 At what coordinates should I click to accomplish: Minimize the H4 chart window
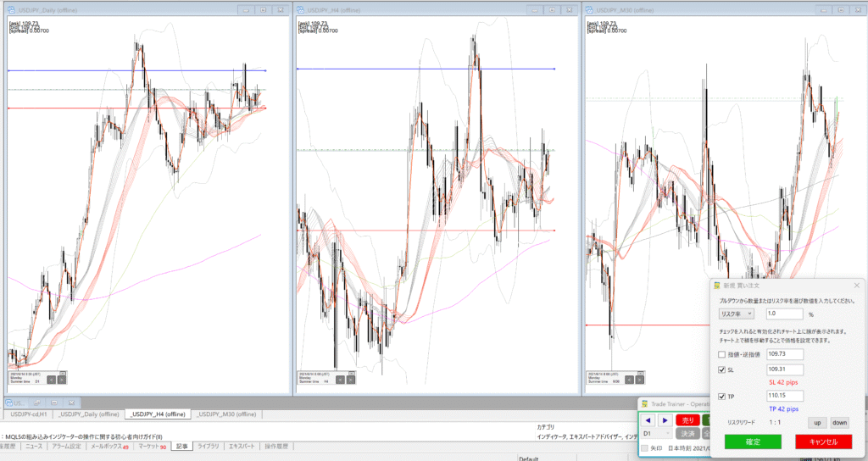point(535,10)
